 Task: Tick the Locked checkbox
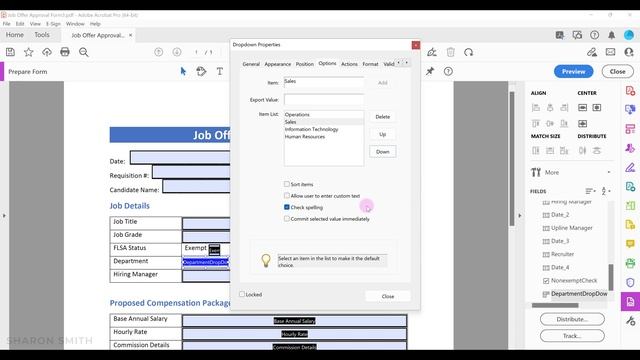point(242,294)
